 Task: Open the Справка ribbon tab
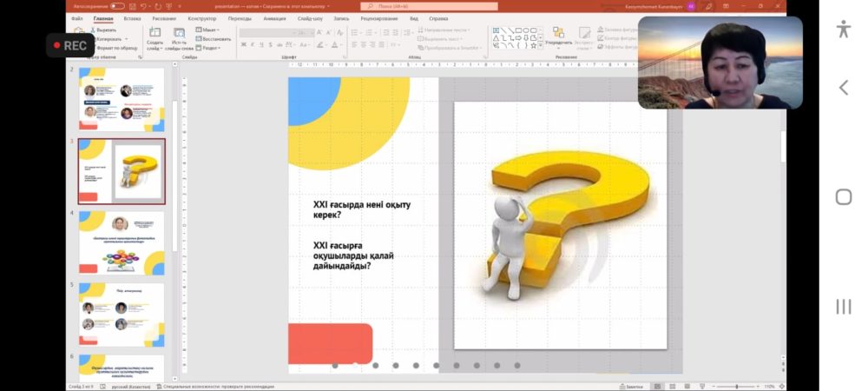438,18
